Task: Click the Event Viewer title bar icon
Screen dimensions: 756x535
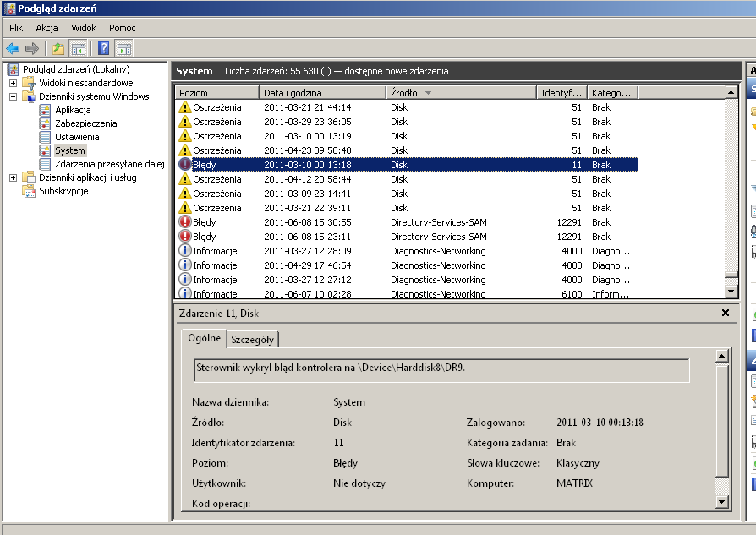Action: [10, 8]
